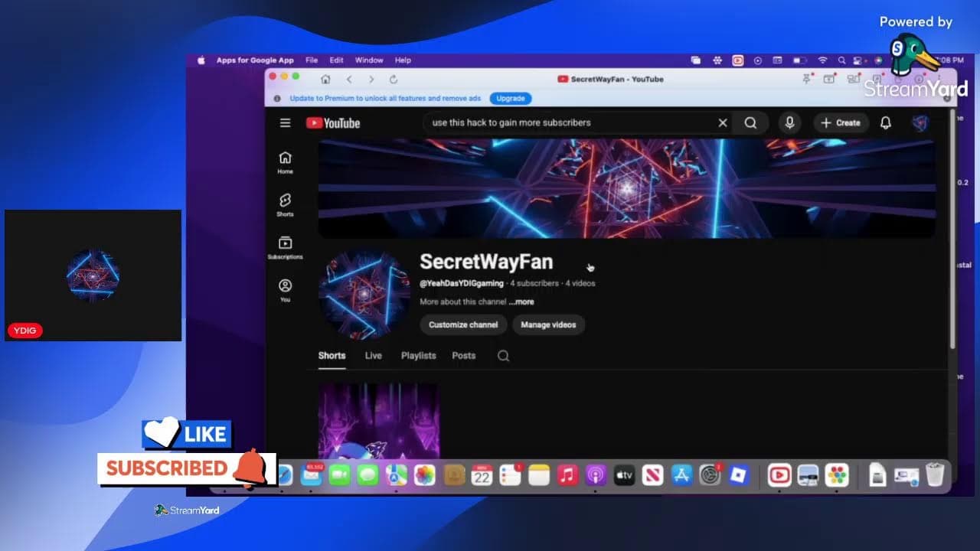Click the app window home icon
This screenshot has height=551, width=980.
325,79
